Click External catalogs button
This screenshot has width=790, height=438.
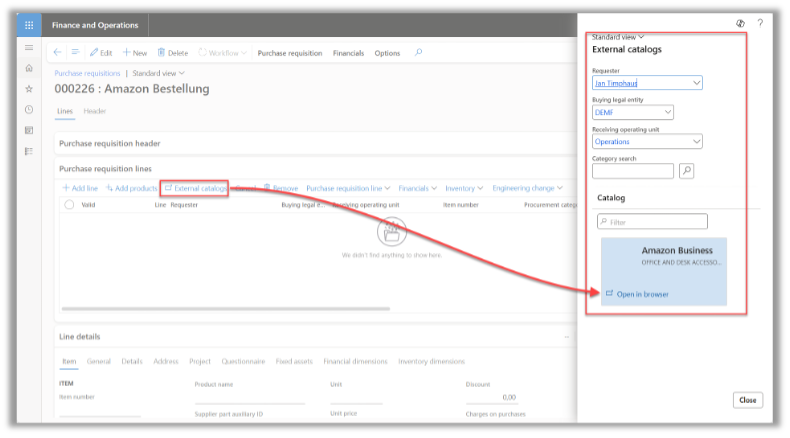(196, 188)
